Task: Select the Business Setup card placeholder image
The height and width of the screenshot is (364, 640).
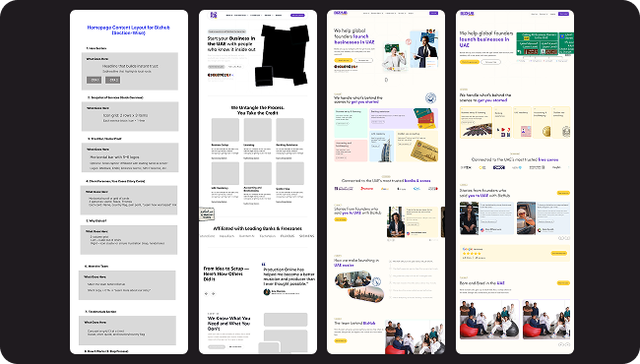Action: (225, 130)
